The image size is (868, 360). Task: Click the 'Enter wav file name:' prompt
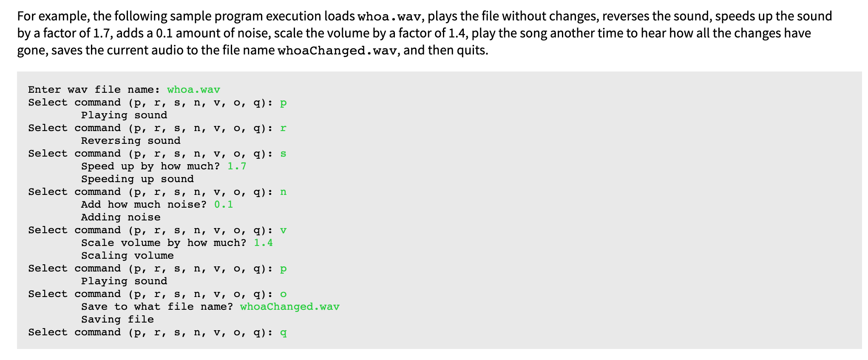(94, 89)
